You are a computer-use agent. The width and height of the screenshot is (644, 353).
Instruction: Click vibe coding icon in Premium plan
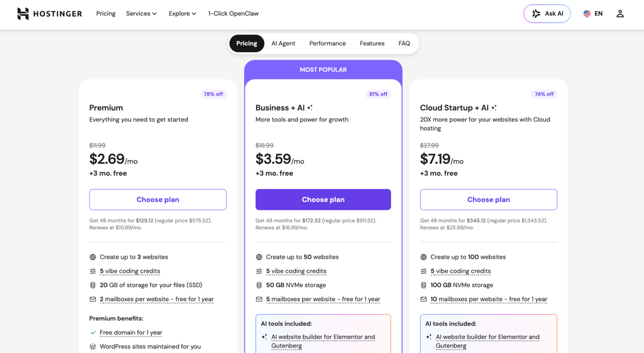pyautogui.click(x=93, y=271)
